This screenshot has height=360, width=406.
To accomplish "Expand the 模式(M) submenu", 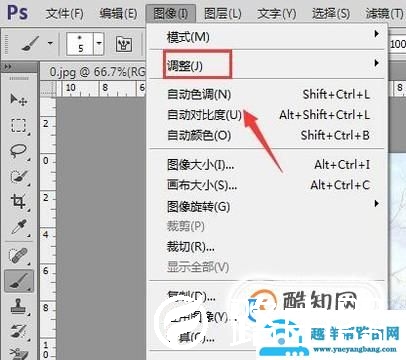I will tap(376, 34).
